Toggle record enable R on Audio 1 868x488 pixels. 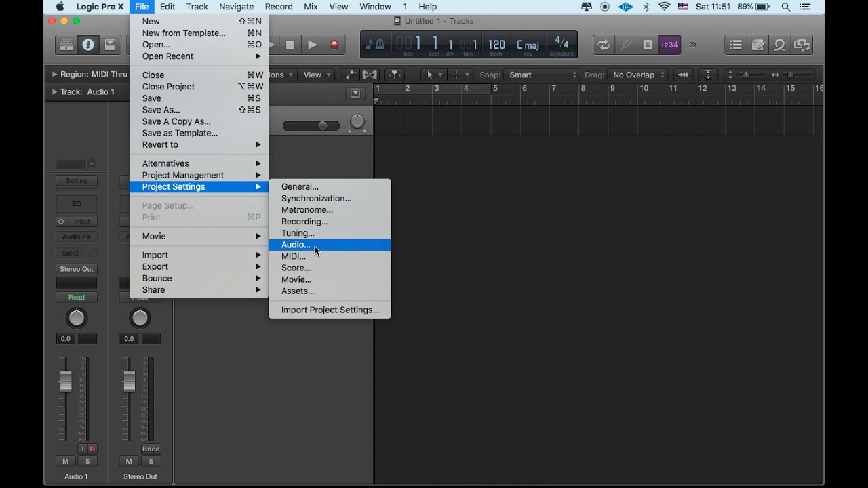pos(92,449)
